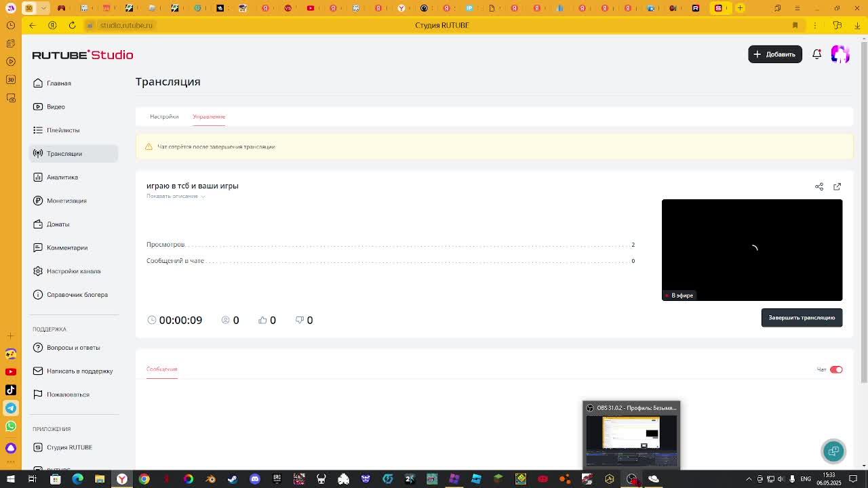868x488 pixels.
Task: Click the stream timer clock icon
Action: (x=152, y=320)
